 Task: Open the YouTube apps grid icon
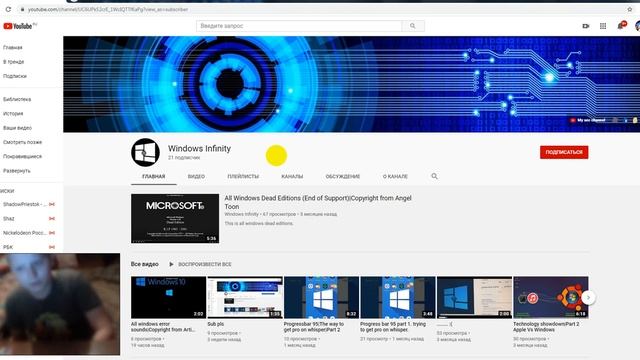pos(603,26)
